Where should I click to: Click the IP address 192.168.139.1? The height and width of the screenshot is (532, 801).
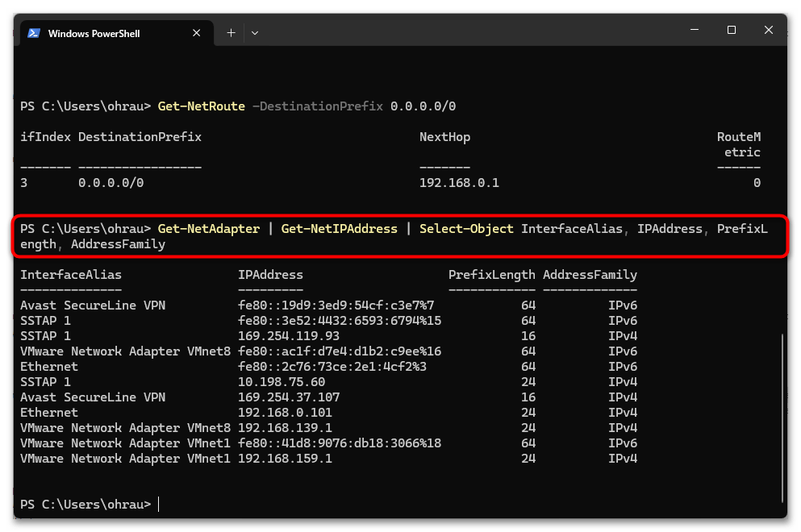tap(285, 428)
